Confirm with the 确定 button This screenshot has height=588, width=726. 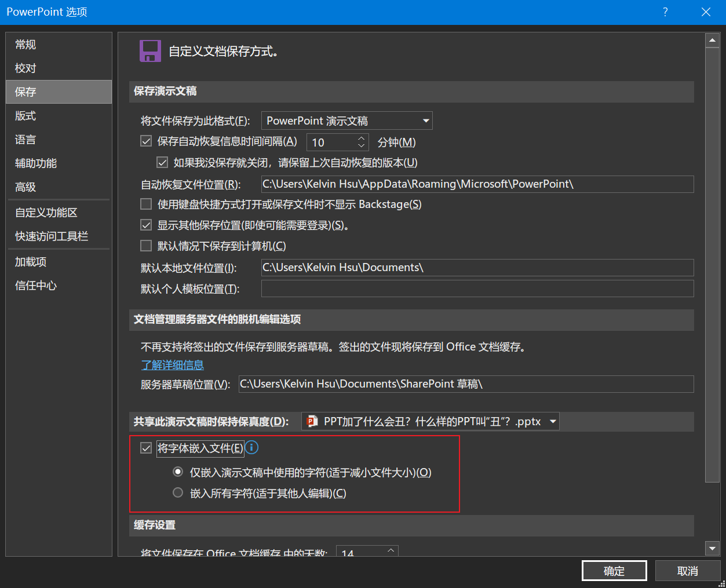click(x=614, y=571)
